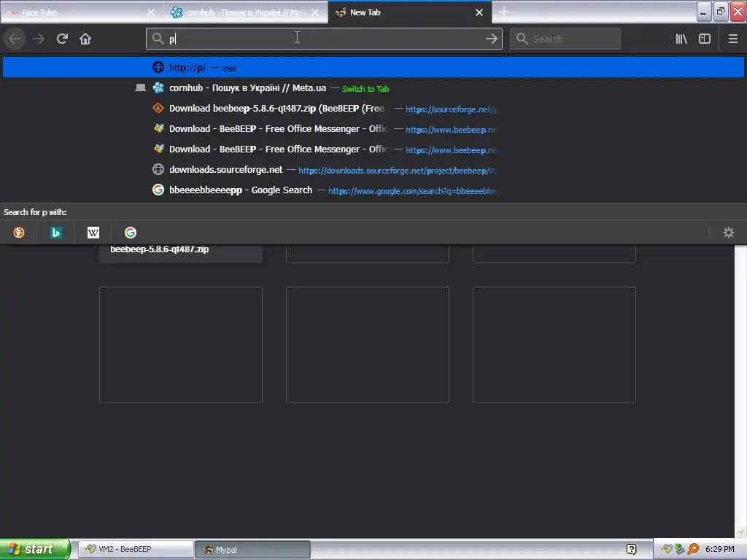This screenshot has height=560, width=747.
Task: Open the Windows Start button
Action: 35,549
